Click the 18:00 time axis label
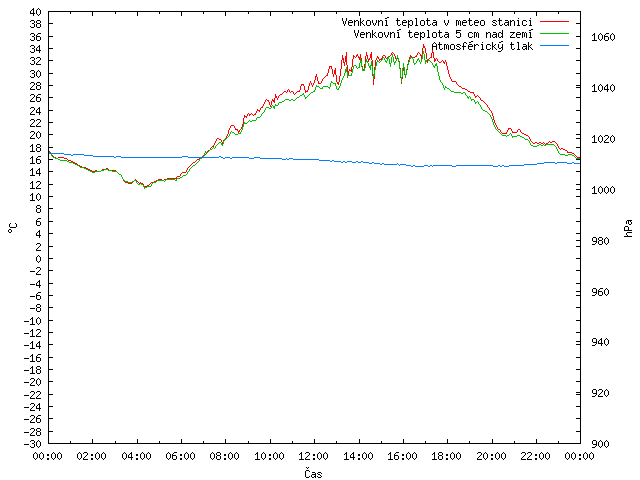This screenshot has width=640, height=480. coord(447,456)
